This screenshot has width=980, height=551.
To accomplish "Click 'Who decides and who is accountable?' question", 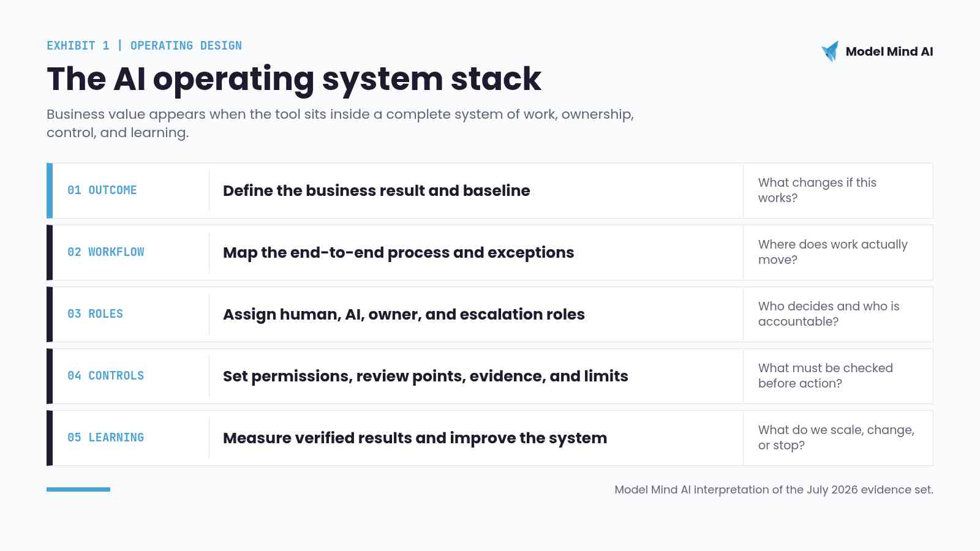I will coord(829,314).
